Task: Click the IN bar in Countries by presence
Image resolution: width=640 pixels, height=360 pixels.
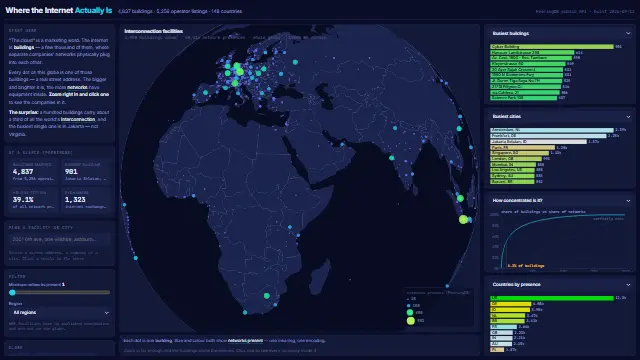Action: pyautogui.click(x=501, y=338)
